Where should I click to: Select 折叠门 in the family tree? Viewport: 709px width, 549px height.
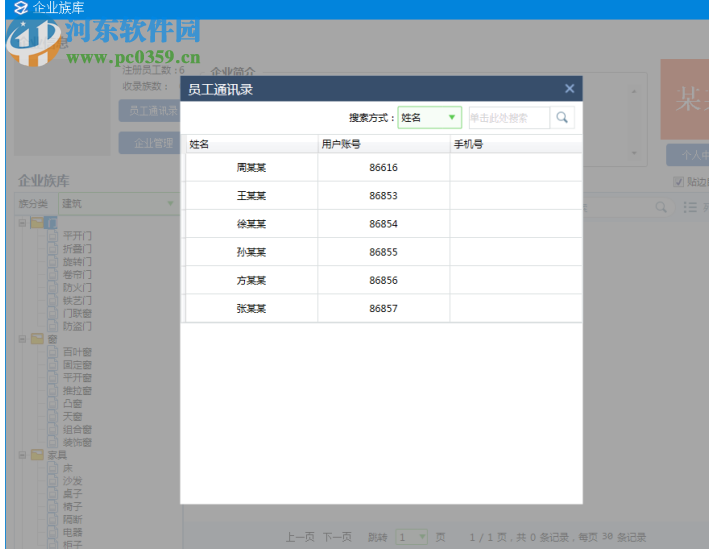click(x=77, y=249)
